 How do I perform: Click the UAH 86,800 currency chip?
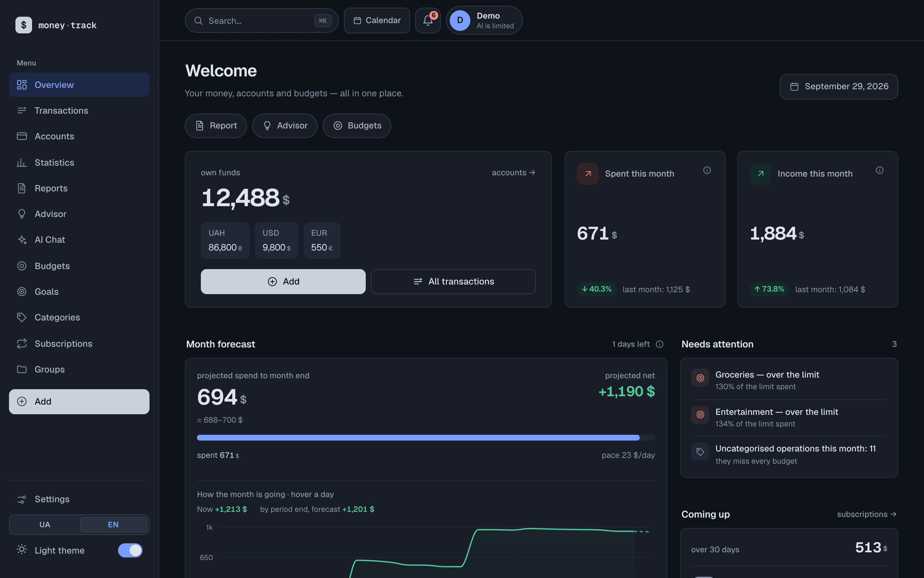click(x=225, y=241)
